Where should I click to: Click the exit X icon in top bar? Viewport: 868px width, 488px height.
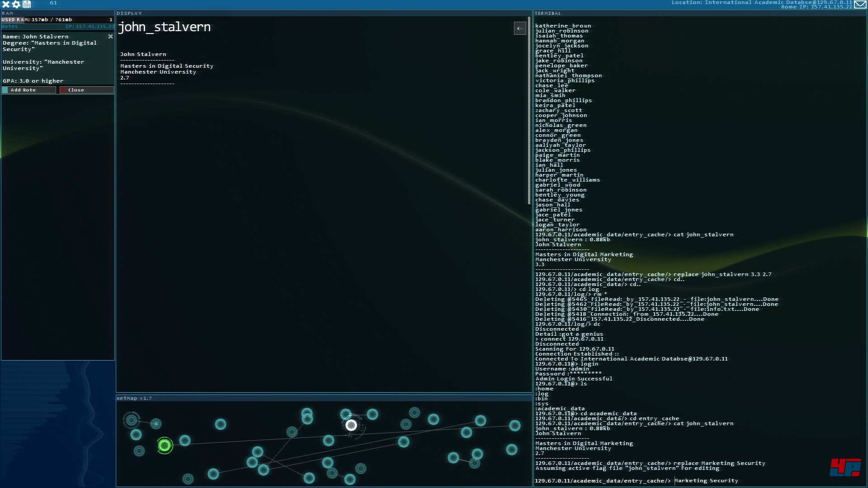tap(6, 4)
